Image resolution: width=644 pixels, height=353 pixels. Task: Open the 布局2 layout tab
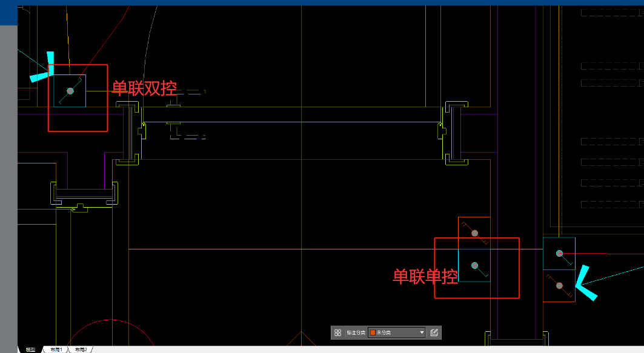pyautogui.click(x=81, y=350)
